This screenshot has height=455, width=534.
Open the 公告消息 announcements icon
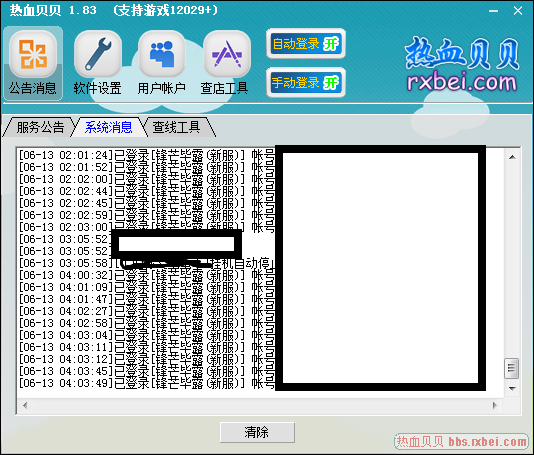(x=33, y=63)
